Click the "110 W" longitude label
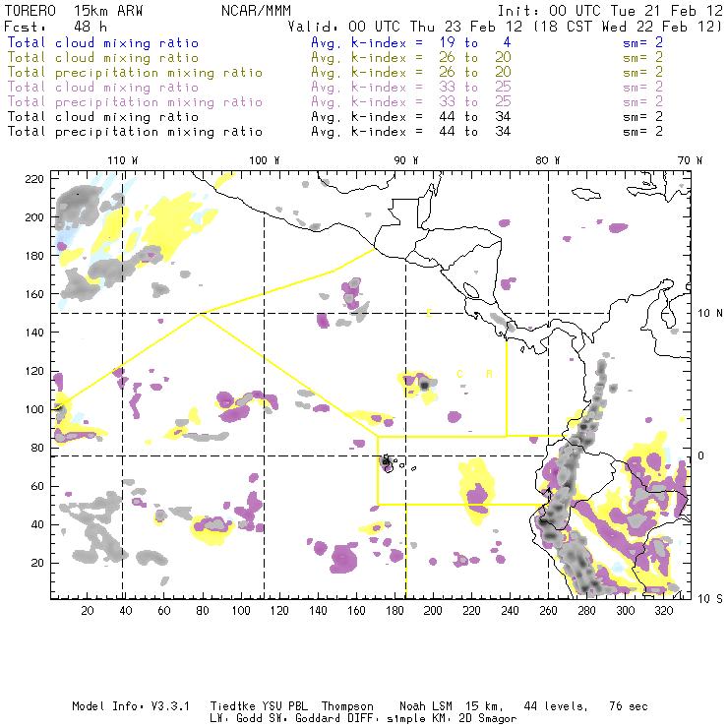 click(x=123, y=160)
